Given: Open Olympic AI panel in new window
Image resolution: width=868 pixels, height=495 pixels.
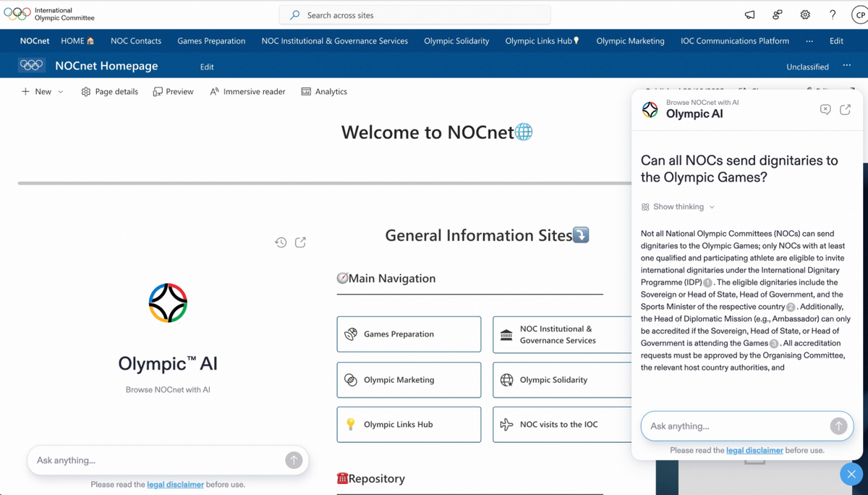Looking at the screenshot, I should tap(845, 109).
